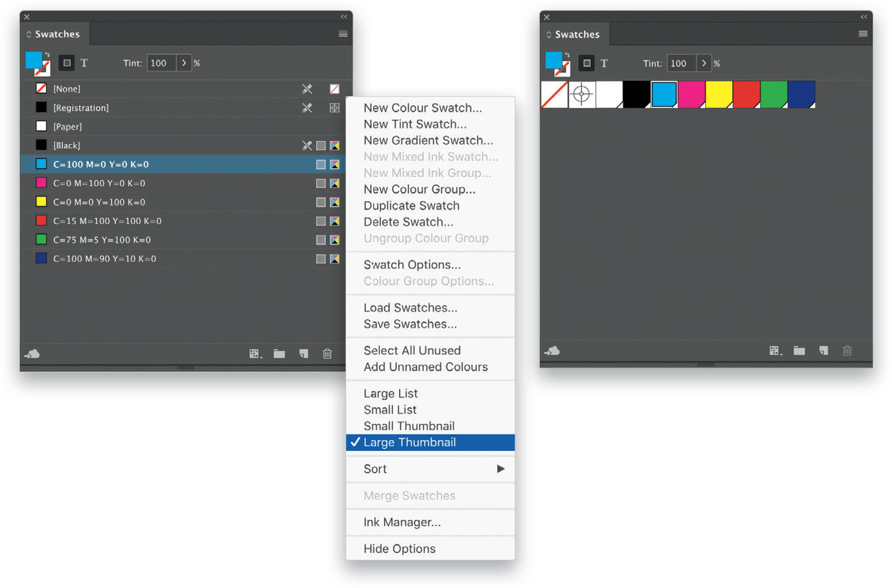
Task: Select C=0 M=0 Y=100 K=0 swatch row
Action: pos(183,202)
